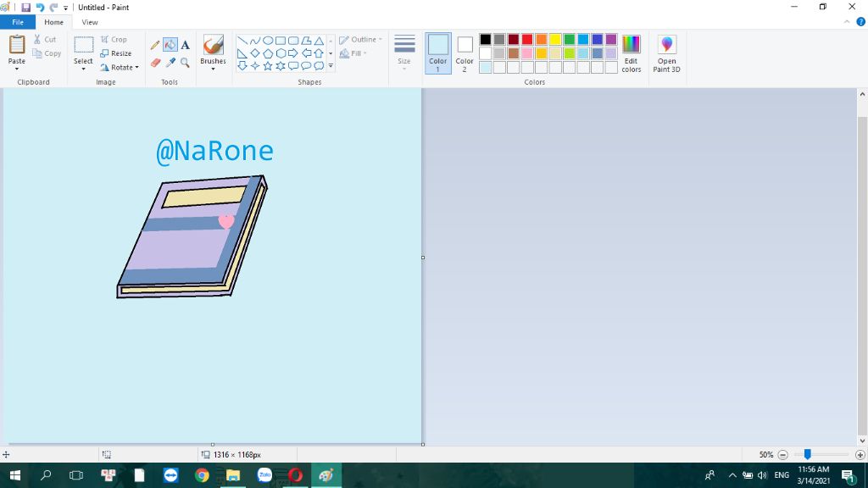Pick the purple color swatch

pyautogui.click(x=611, y=39)
